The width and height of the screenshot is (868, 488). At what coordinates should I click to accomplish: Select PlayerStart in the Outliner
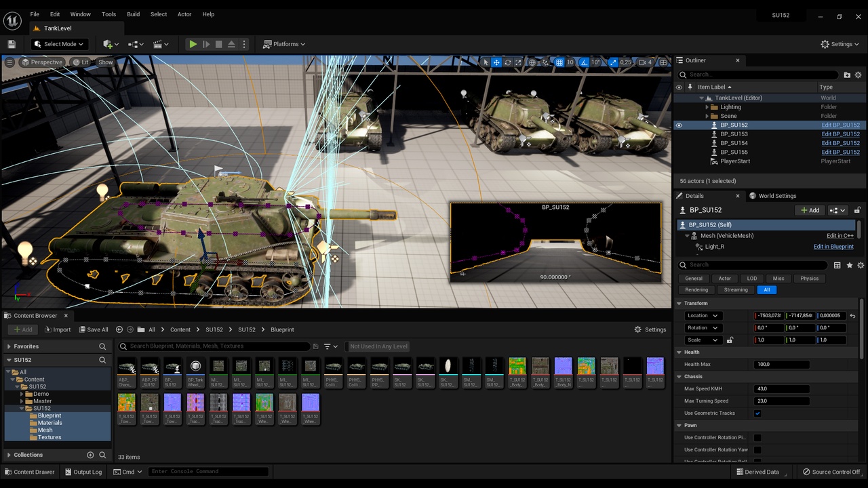735,161
